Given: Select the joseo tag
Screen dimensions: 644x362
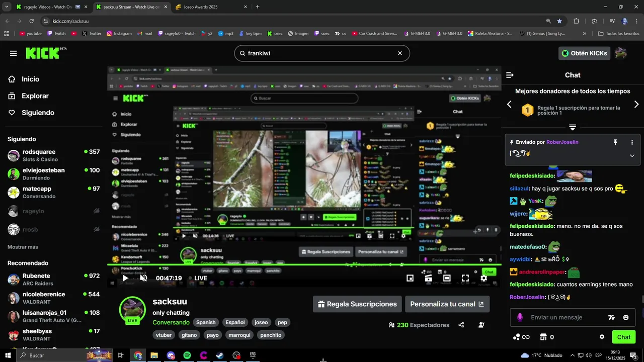Looking at the screenshot, I should click(x=261, y=322).
